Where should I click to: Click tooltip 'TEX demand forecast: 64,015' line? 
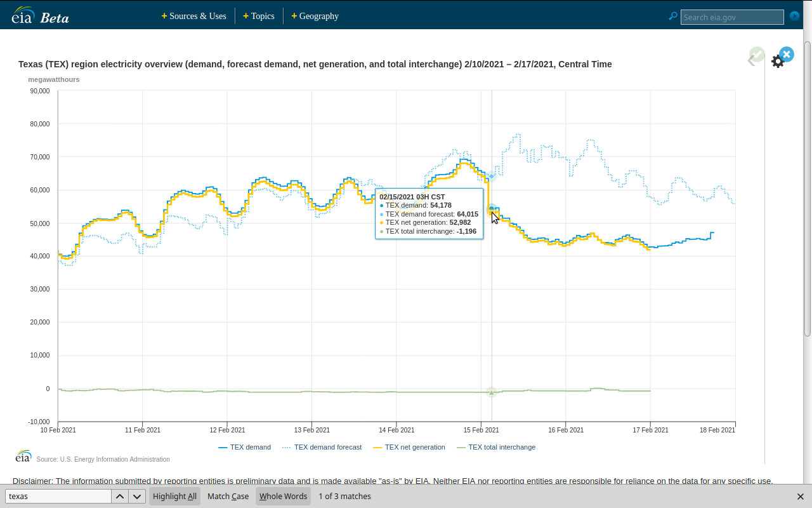click(x=429, y=215)
